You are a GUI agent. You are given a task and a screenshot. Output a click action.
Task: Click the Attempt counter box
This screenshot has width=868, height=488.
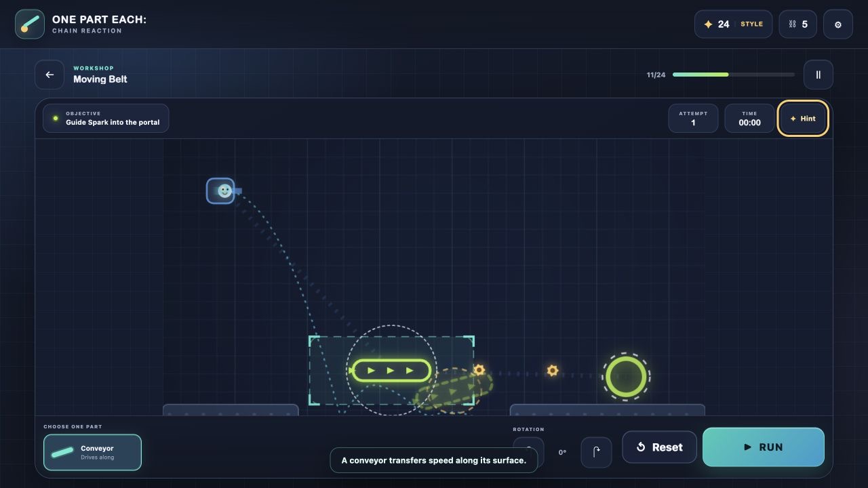pyautogui.click(x=693, y=119)
